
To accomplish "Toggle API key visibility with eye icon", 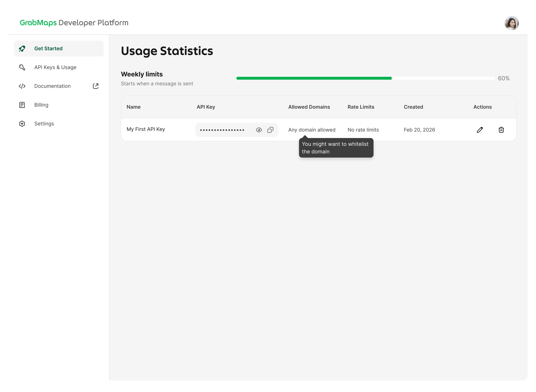I will tap(259, 130).
